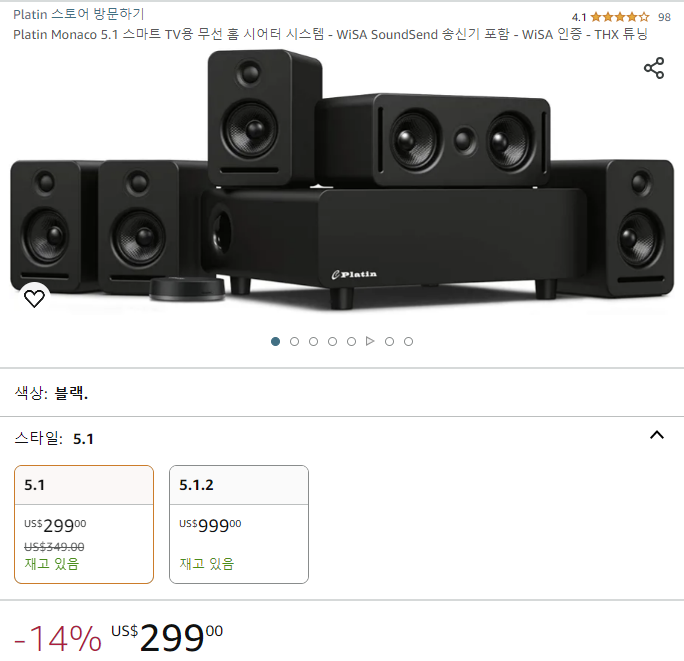Open Platin 스토어 방문하기 link
The height and width of the screenshot is (661, 684).
pos(78,14)
